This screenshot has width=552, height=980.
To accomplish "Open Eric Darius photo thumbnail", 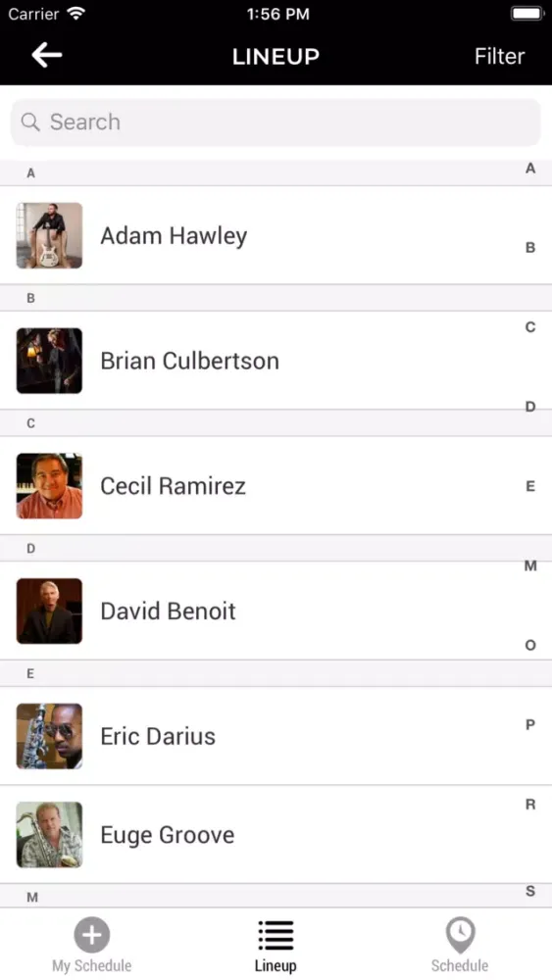I will 49,736.
